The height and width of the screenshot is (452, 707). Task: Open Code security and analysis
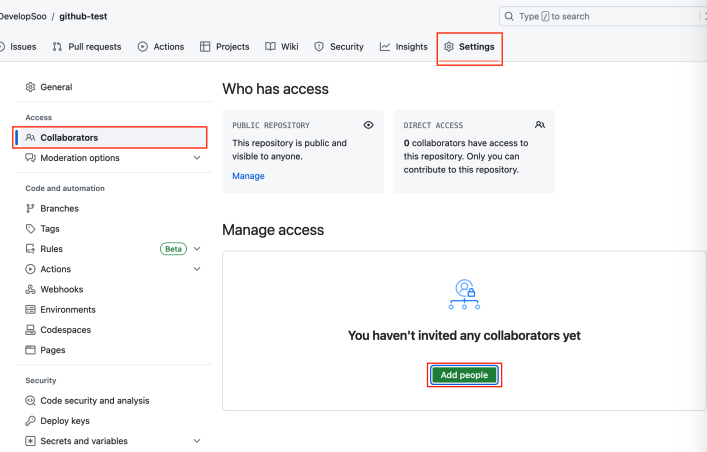[113, 401]
